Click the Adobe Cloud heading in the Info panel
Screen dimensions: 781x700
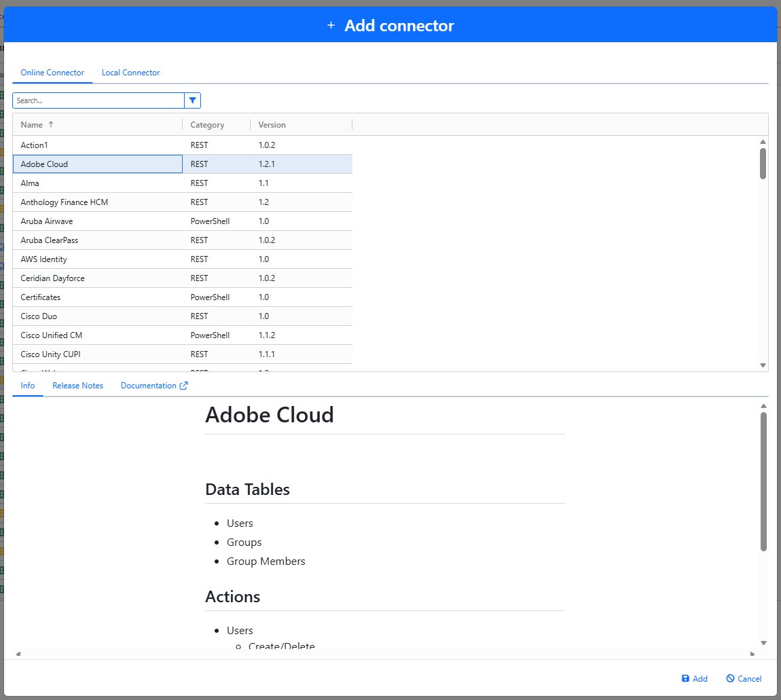click(270, 415)
